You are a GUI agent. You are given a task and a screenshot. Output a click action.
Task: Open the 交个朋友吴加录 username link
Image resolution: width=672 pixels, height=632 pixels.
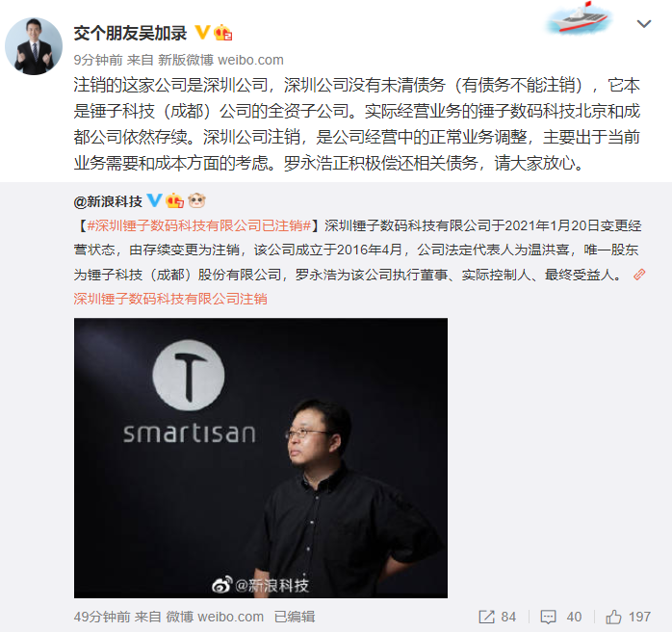click(x=130, y=34)
